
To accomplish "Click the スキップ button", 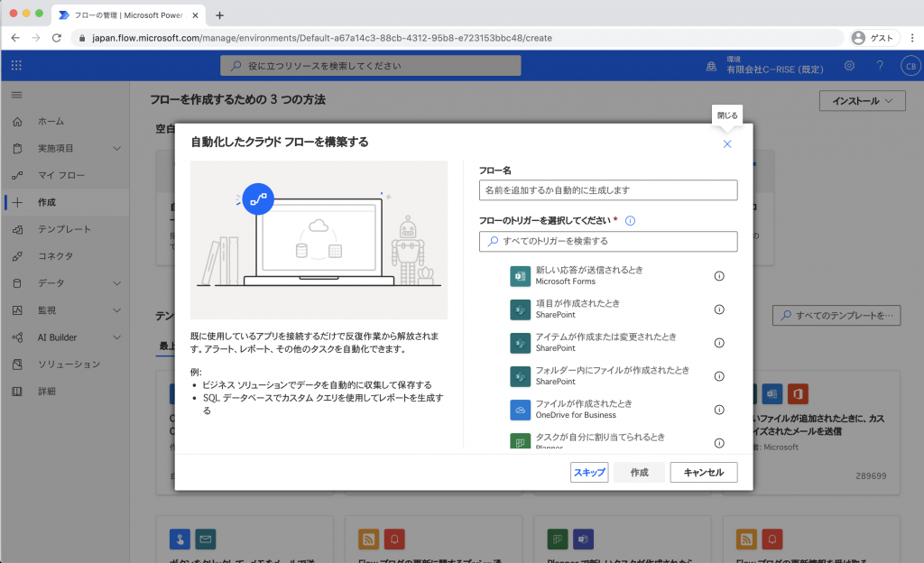I will [589, 472].
